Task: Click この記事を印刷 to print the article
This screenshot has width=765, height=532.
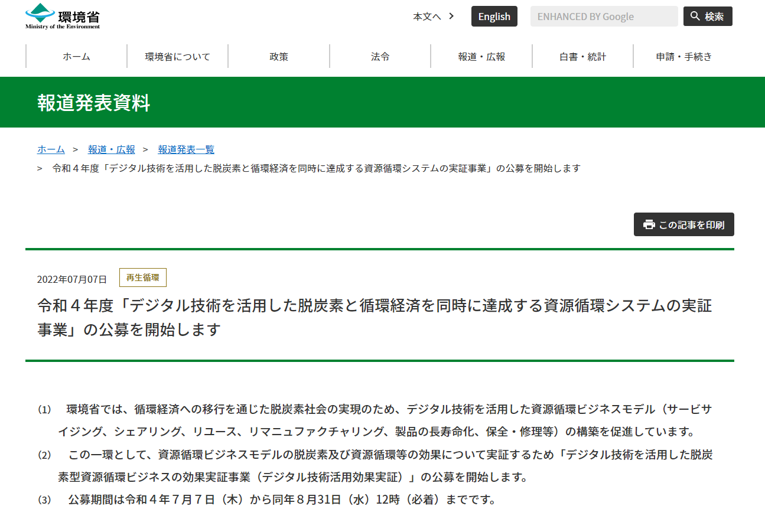Action: point(683,224)
